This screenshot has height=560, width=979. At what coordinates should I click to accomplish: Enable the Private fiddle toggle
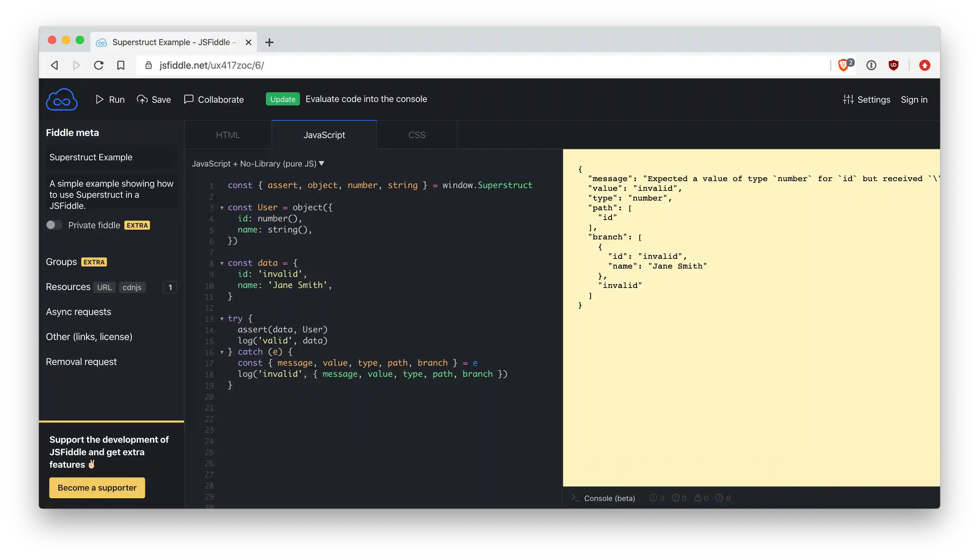click(54, 225)
